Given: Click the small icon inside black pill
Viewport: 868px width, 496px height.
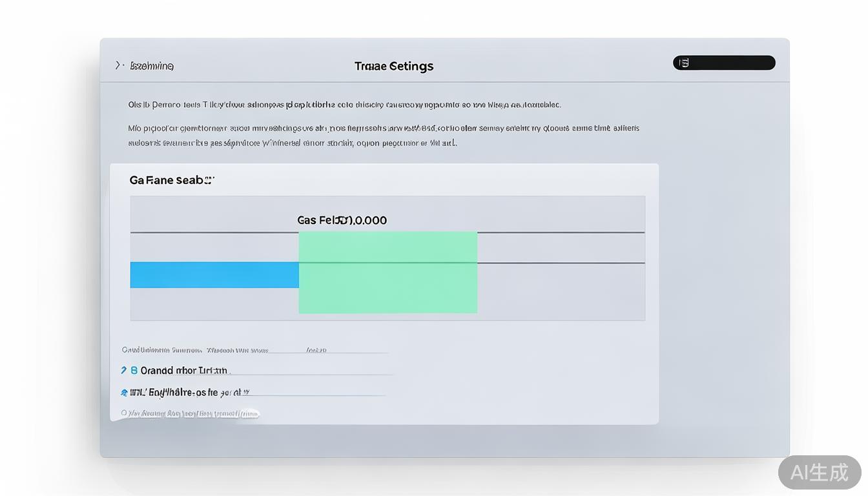Looking at the screenshot, I should (x=685, y=63).
